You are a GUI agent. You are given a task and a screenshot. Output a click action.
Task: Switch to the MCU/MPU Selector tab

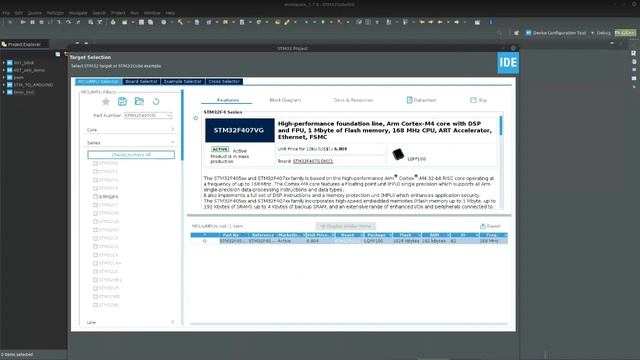coord(98,82)
